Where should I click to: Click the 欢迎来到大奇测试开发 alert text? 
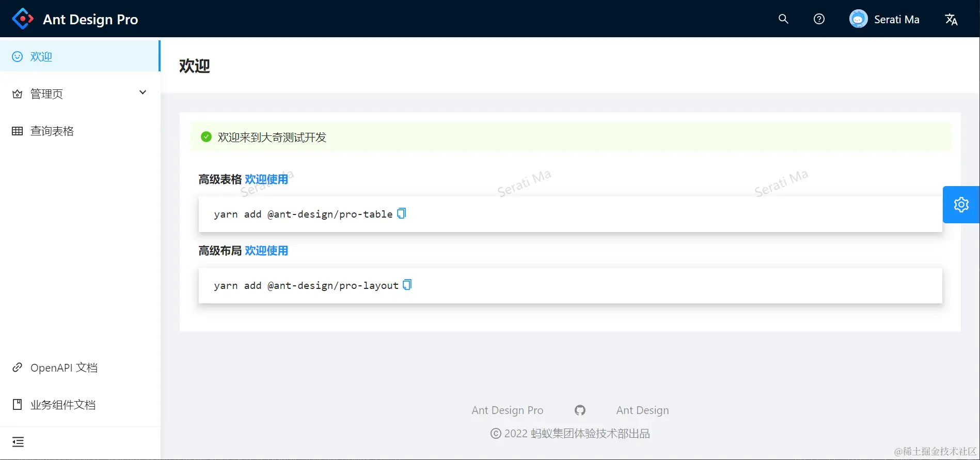(x=272, y=137)
